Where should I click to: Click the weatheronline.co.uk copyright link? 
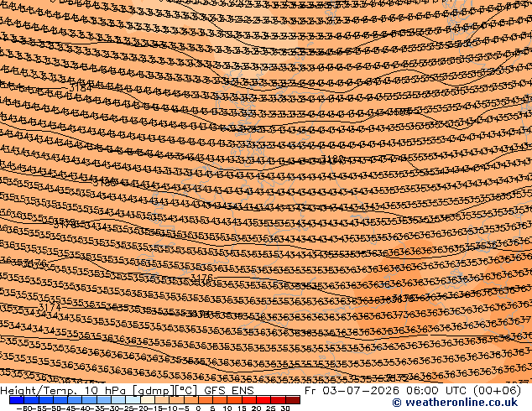pyautogui.click(x=455, y=403)
